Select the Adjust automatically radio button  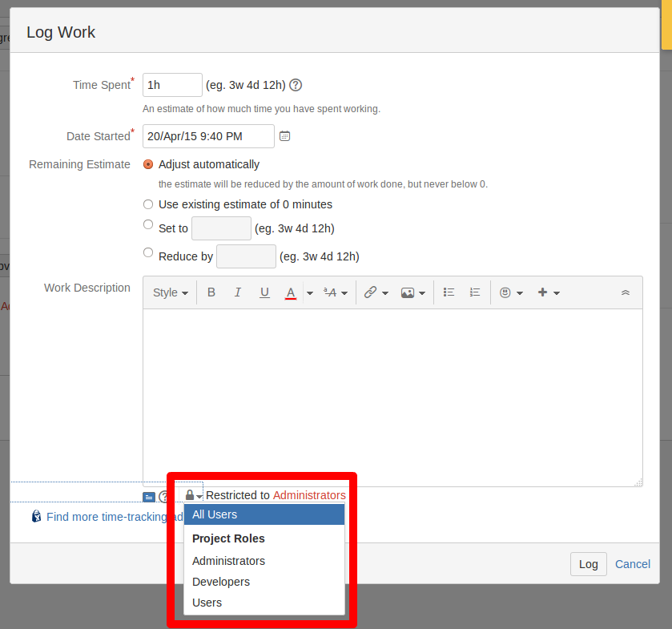coord(148,164)
